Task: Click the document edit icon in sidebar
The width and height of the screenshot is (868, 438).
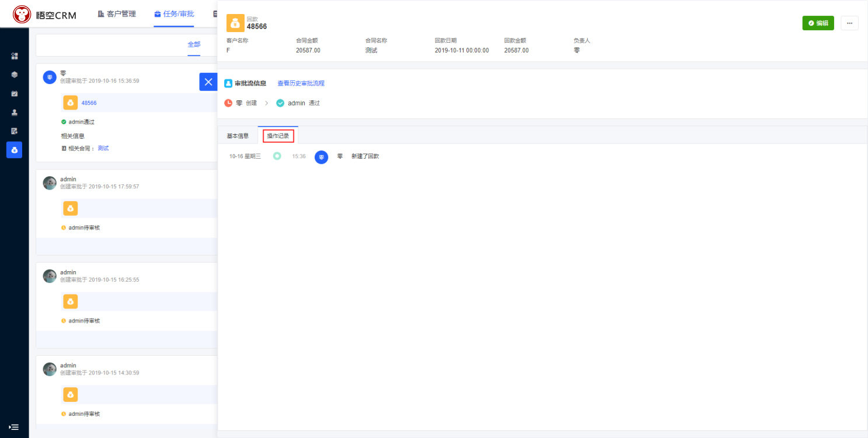Action: pos(15,131)
